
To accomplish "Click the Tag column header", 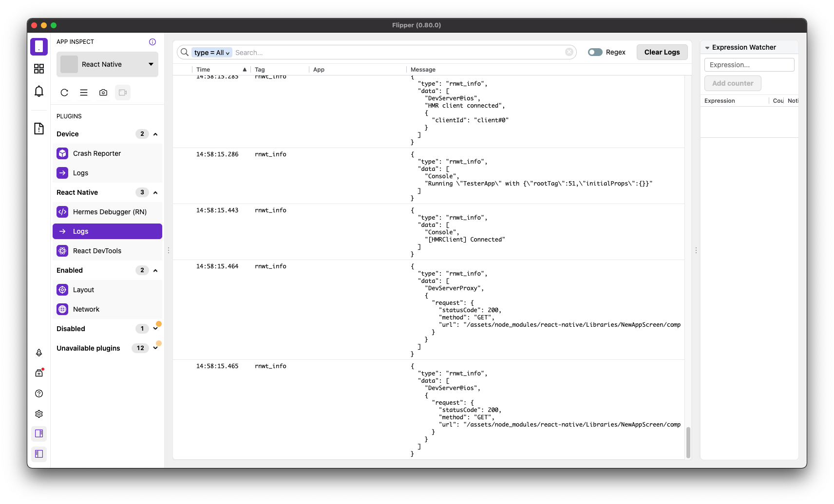I will 280,70.
